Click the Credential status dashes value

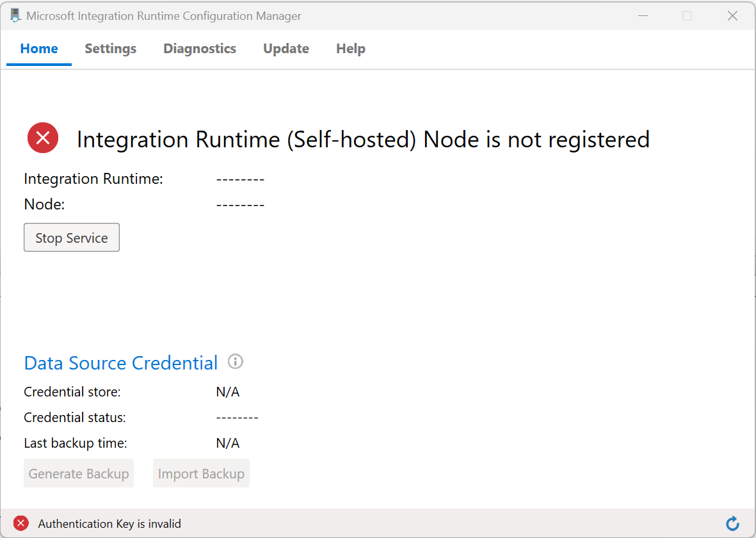click(x=237, y=418)
